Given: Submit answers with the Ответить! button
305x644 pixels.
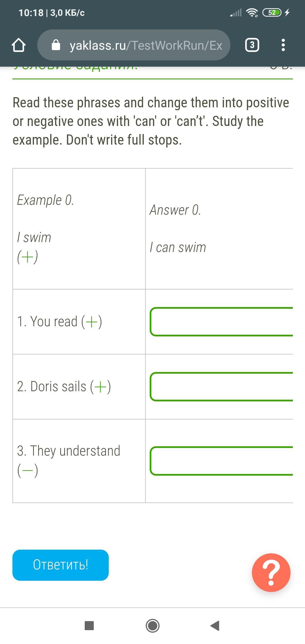Looking at the screenshot, I should click(x=60, y=565).
